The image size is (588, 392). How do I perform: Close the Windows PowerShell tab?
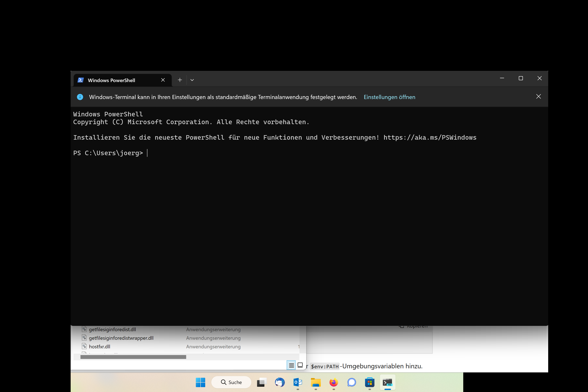tap(163, 80)
